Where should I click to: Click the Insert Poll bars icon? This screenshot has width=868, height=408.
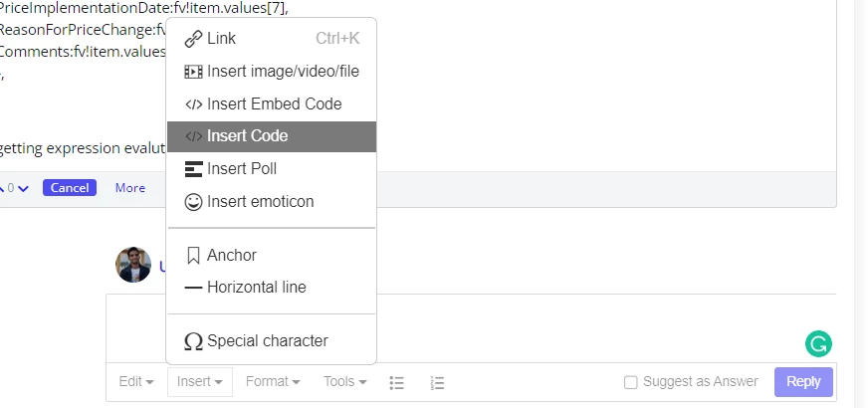point(193,169)
